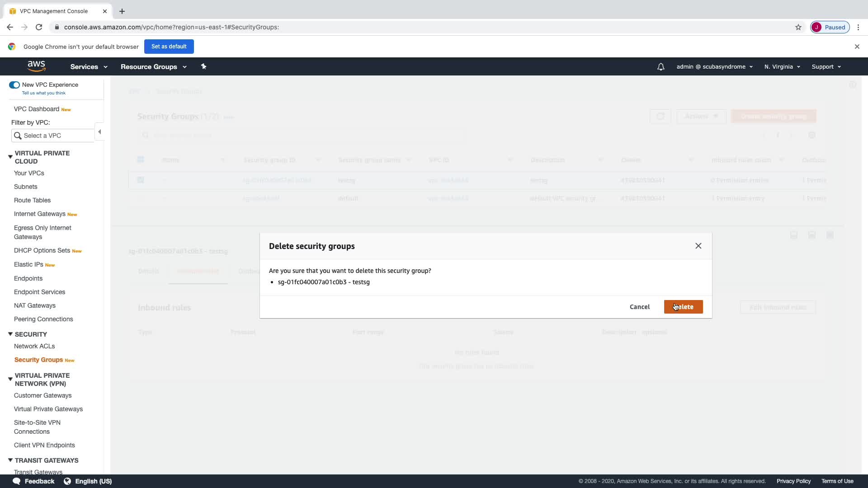Collapse VIRTUAL PRIVATE CLOUD section
This screenshot has height=488, width=868.
pos(10,157)
